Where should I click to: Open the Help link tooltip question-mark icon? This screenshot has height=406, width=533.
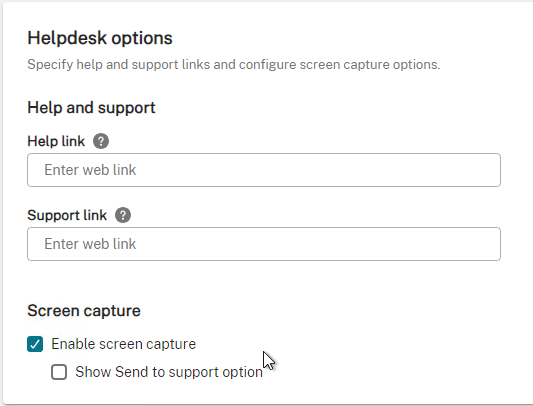coord(101,141)
